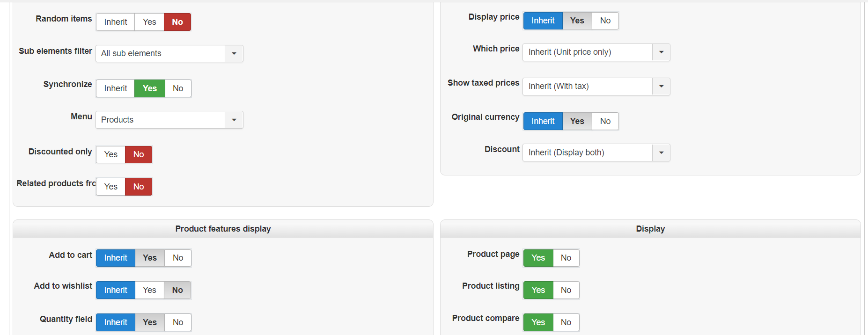Viewport: 868px width, 335px height.
Task: Turn off Product compare with No
Action: [x=566, y=322]
